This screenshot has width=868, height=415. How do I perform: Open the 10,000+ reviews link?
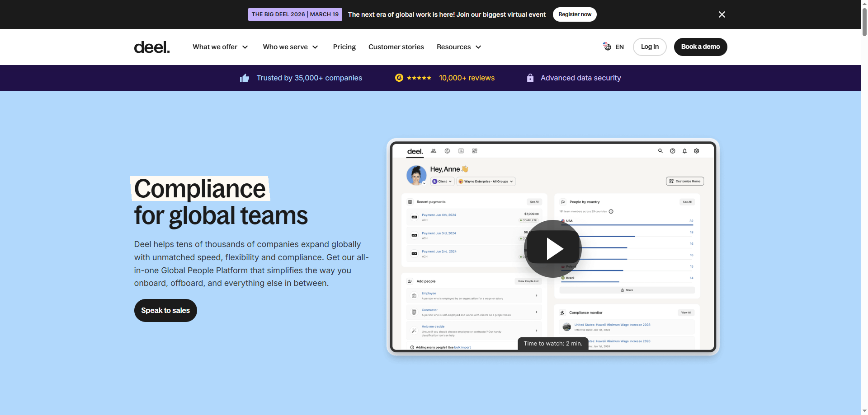[467, 78]
